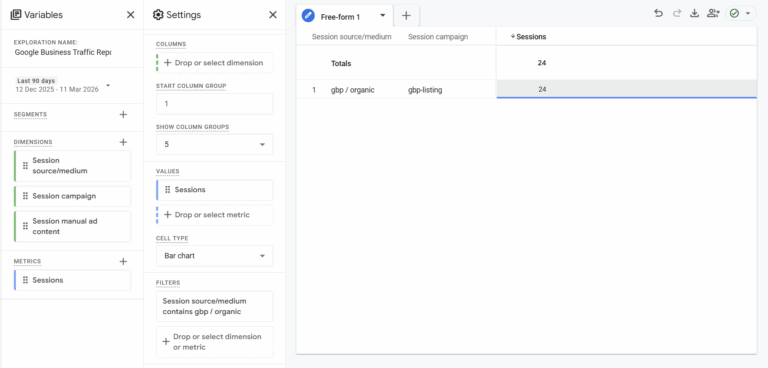Sort by Sessions column header
The image size is (768, 368).
528,37
